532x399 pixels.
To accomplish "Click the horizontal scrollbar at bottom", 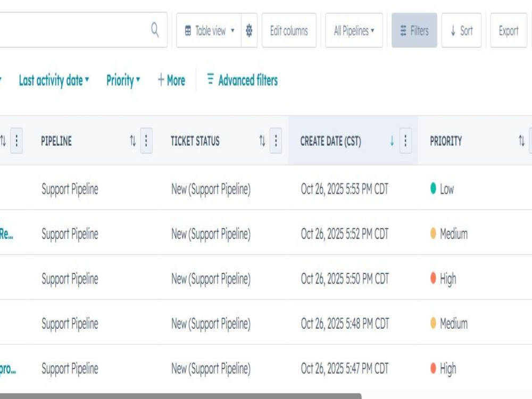I will [x=180, y=396].
